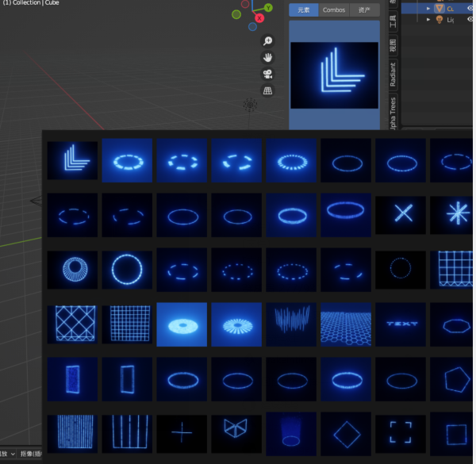Click the zoom magnifier viewport icon

(x=268, y=40)
